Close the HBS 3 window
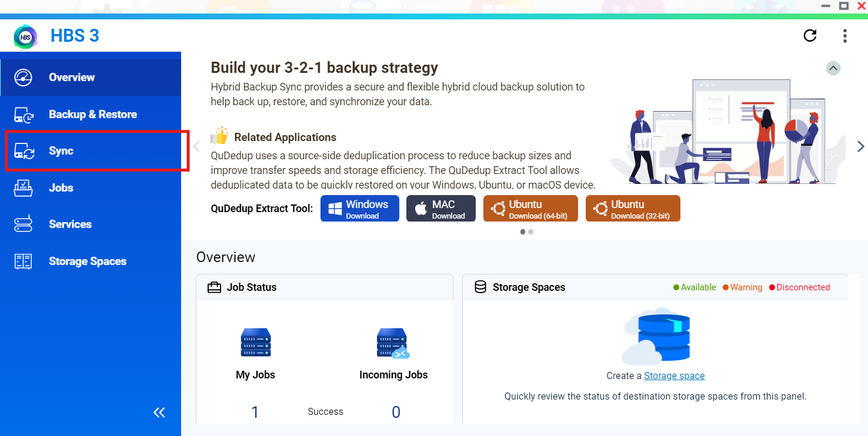This screenshot has height=436, width=868. click(860, 5)
